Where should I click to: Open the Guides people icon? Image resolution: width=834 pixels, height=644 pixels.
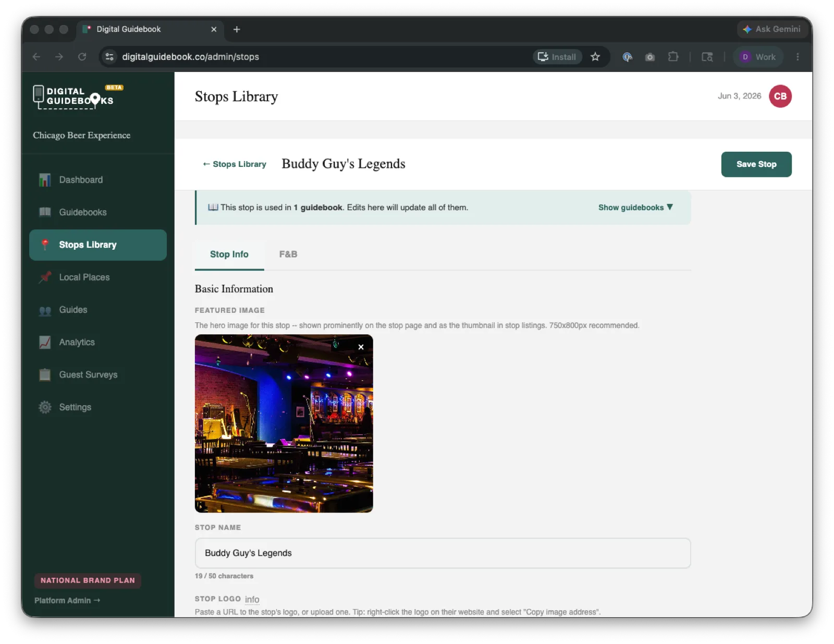click(45, 310)
